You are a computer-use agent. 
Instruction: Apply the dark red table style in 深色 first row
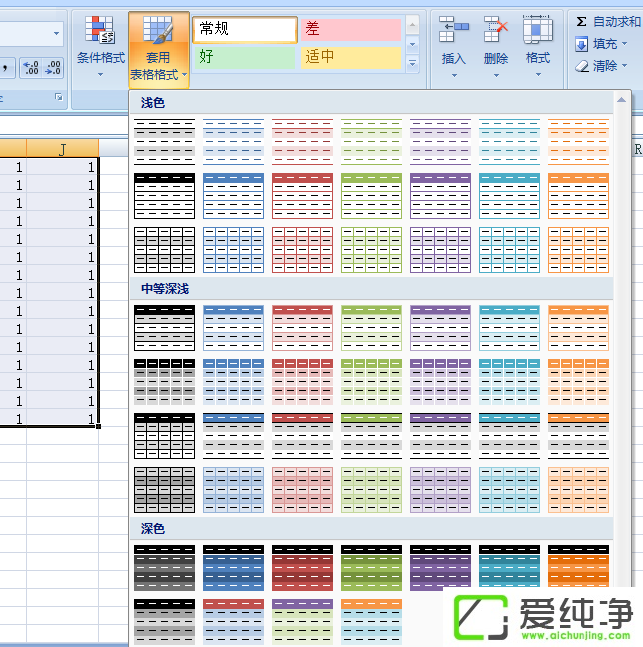[x=302, y=568]
